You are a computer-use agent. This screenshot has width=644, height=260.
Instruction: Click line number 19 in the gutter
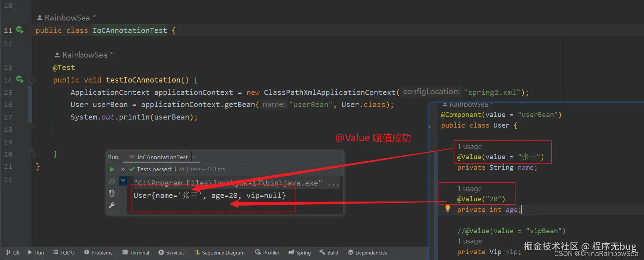click(x=8, y=142)
